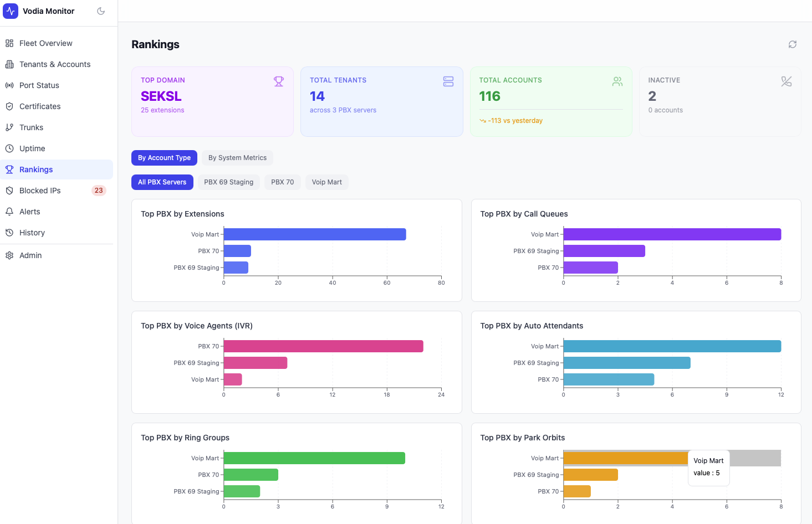Click the Voip Mart bar in Extensions chart
This screenshot has width=812, height=524.
(314, 234)
